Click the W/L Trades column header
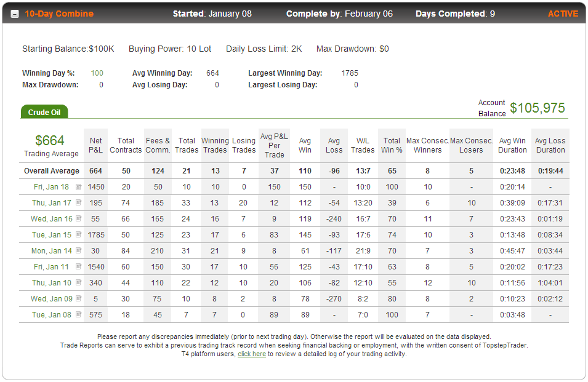The image size is (588, 382). pyautogui.click(x=363, y=145)
